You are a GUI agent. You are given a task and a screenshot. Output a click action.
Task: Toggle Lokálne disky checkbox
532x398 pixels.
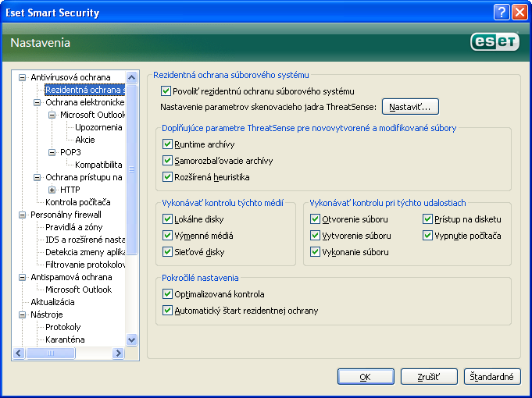click(x=167, y=219)
